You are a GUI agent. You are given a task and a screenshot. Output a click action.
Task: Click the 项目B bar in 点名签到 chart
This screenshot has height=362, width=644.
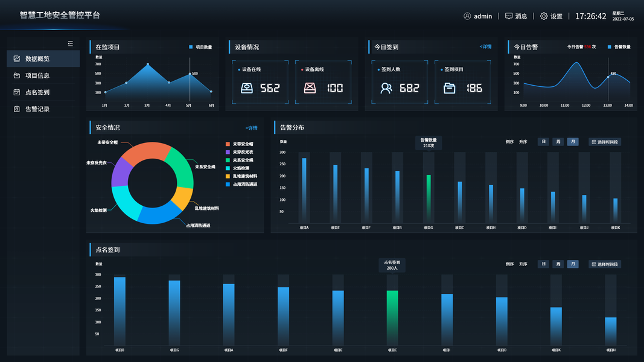120,311
